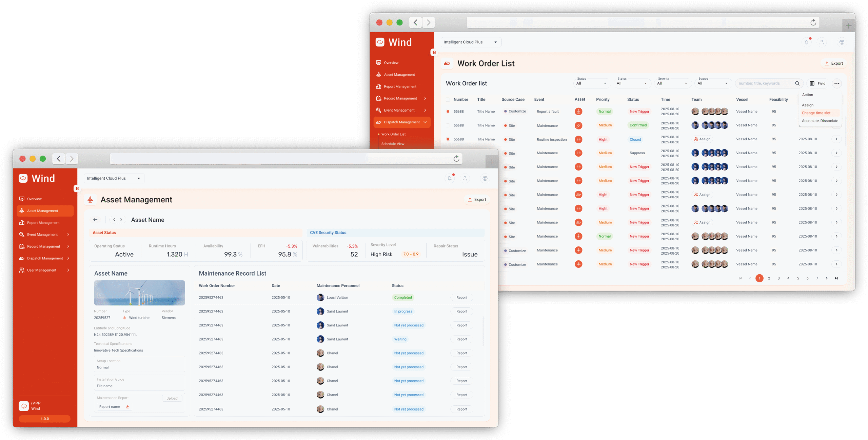Viewport: 868px width, 440px height.
Task: Click Export button on Asset Management page
Action: click(x=477, y=200)
